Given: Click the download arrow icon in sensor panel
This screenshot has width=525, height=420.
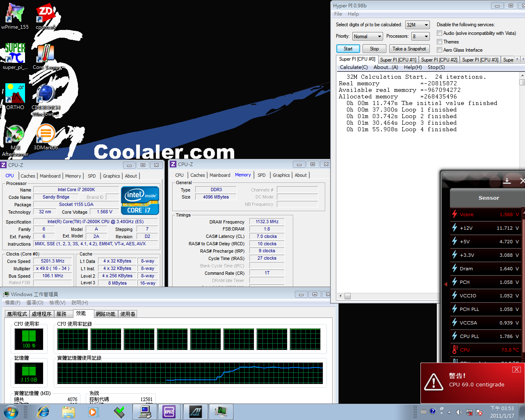Looking at the screenshot, I should (x=507, y=180).
